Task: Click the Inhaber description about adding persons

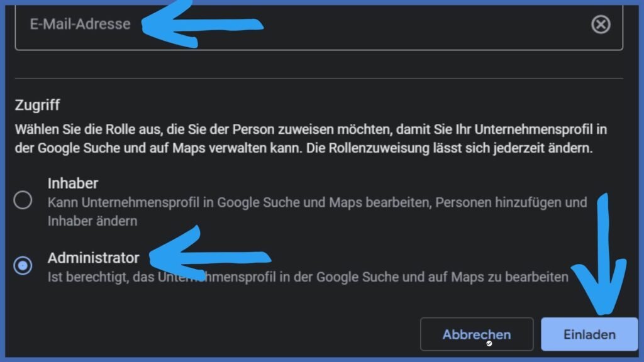Action: (317, 203)
